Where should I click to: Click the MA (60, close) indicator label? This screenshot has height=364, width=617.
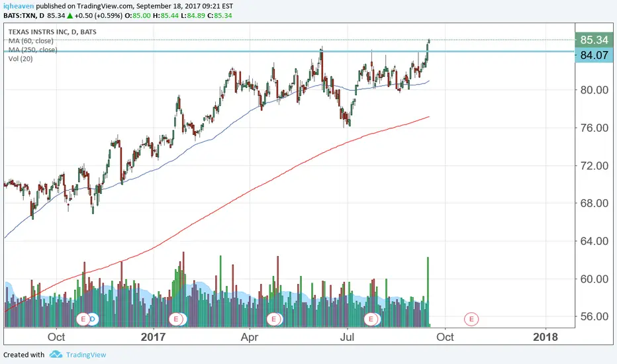tap(30, 41)
